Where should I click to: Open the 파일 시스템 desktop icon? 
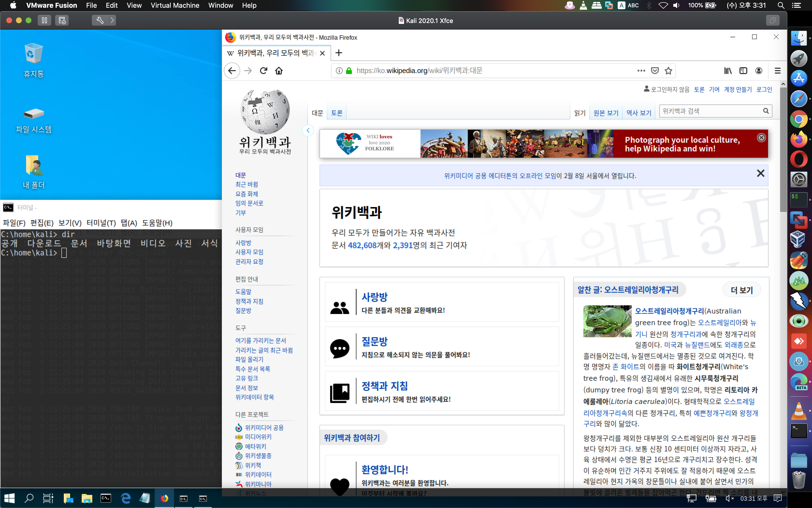(34, 120)
